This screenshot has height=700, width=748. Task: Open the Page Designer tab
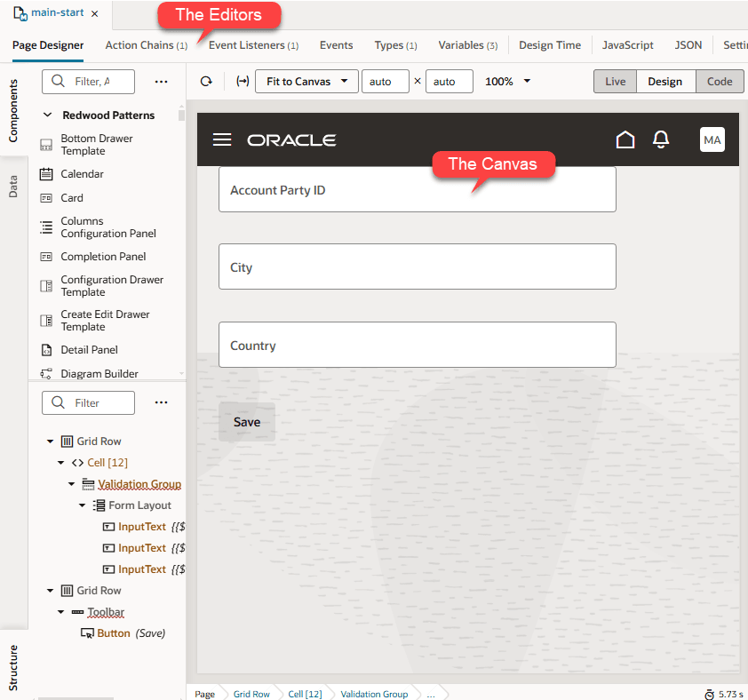[x=48, y=45]
